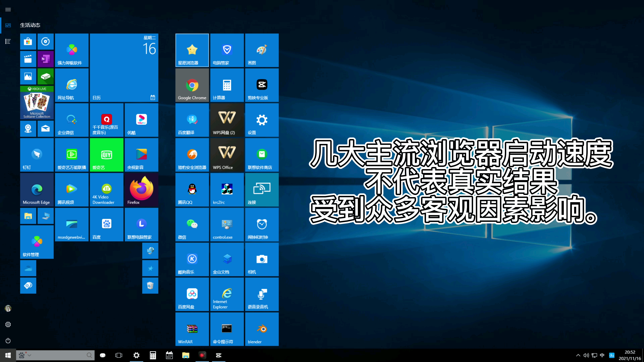The width and height of the screenshot is (644, 362).
Task: Open the WPS Office tile
Action: (x=227, y=155)
